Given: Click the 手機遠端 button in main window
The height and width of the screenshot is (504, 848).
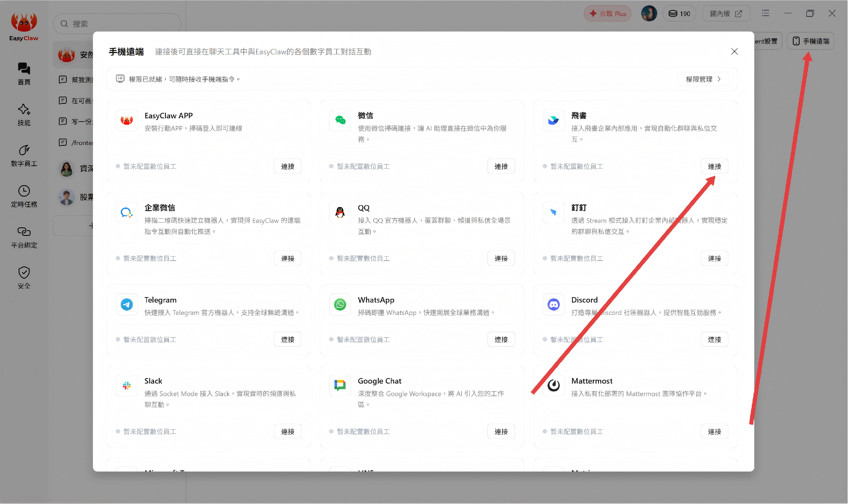Looking at the screenshot, I should 811,41.
